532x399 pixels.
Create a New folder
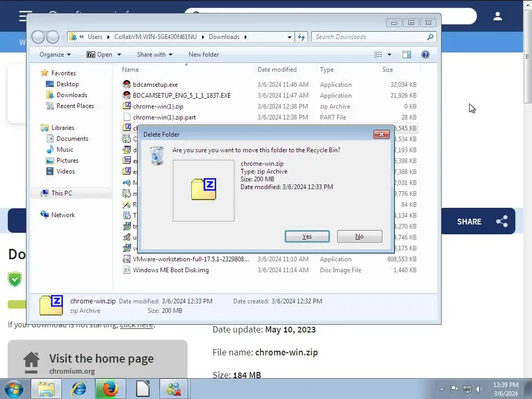tap(204, 55)
